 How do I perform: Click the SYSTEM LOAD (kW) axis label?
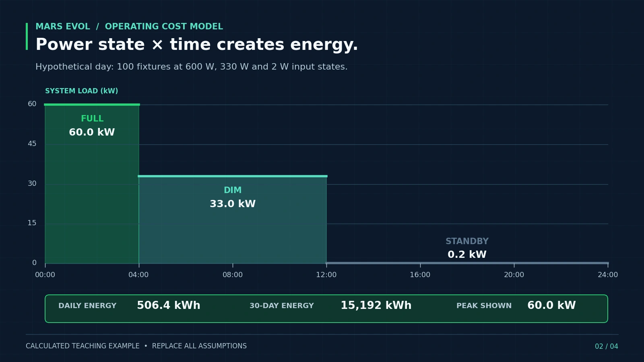82,91
